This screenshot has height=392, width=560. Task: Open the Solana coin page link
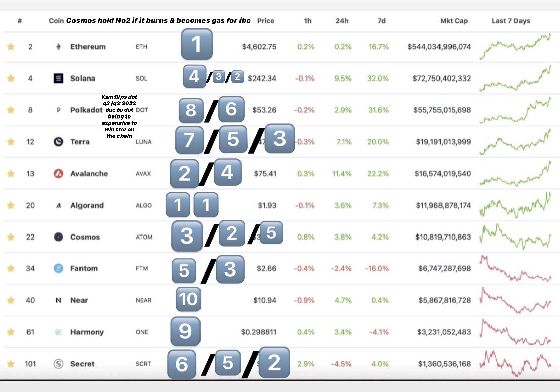coord(83,79)
